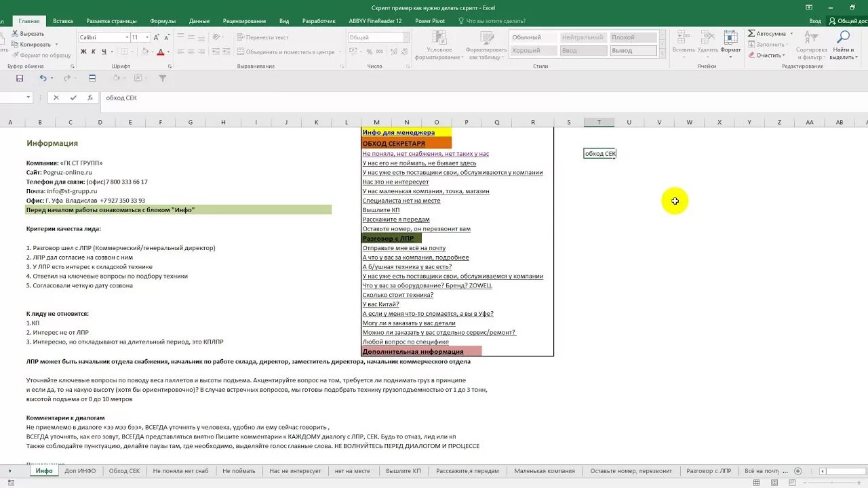
Task: Decrease font size with small A icon
Action: [167, 37]
